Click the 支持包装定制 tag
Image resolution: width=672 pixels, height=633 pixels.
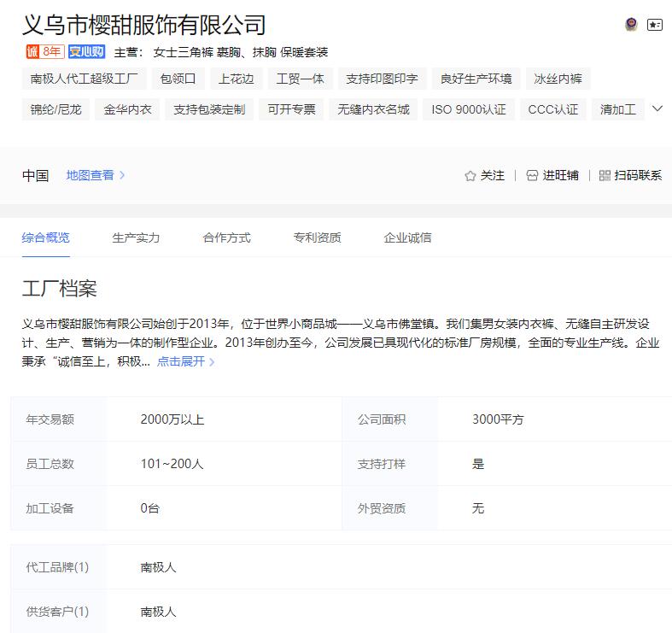pyautogui.click(x=209, y=109)
